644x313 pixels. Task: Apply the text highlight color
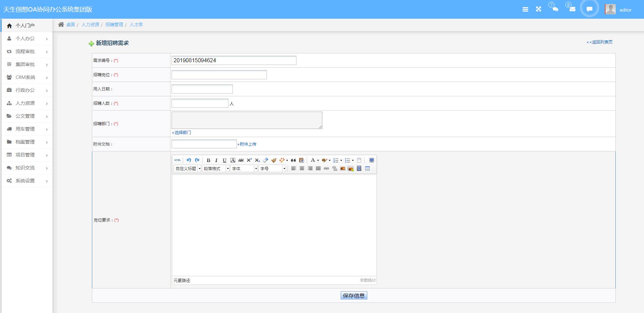click(324, 160)
